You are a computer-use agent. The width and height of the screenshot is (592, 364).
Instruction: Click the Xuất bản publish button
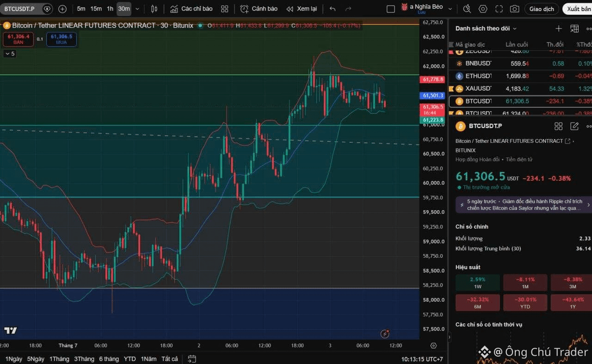click(x=578, y=9)
